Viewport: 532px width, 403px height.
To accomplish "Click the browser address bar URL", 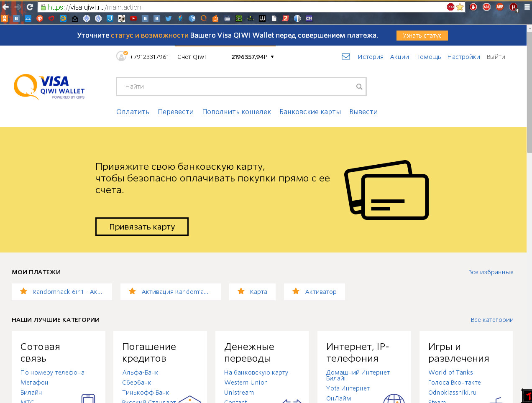I will (95, 7).
